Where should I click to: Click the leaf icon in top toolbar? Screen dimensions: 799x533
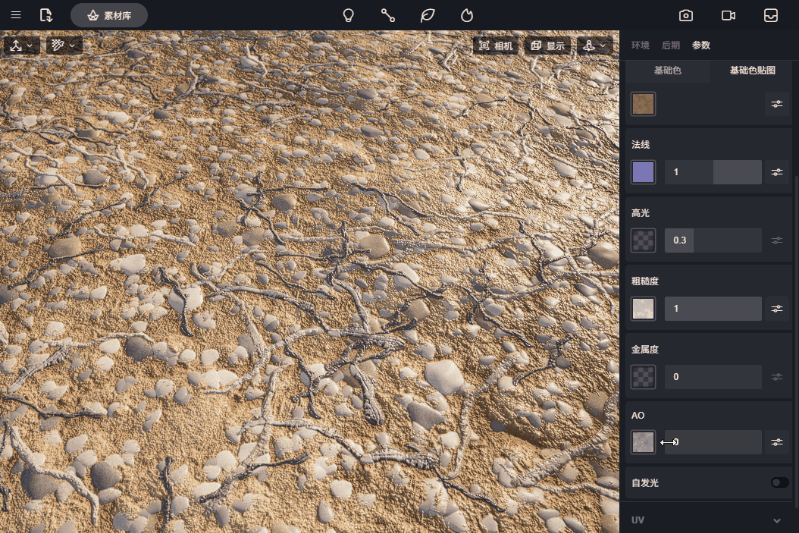pos(427,15)
